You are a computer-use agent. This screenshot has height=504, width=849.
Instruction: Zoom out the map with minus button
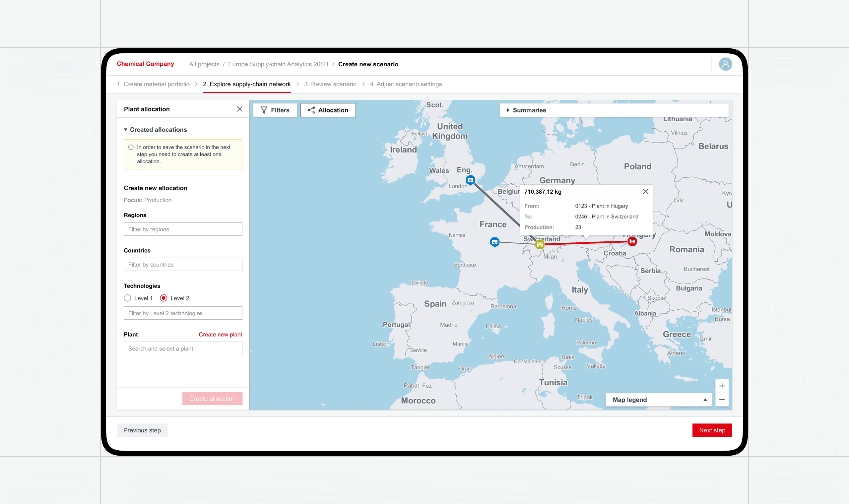(x=722, y=400)
